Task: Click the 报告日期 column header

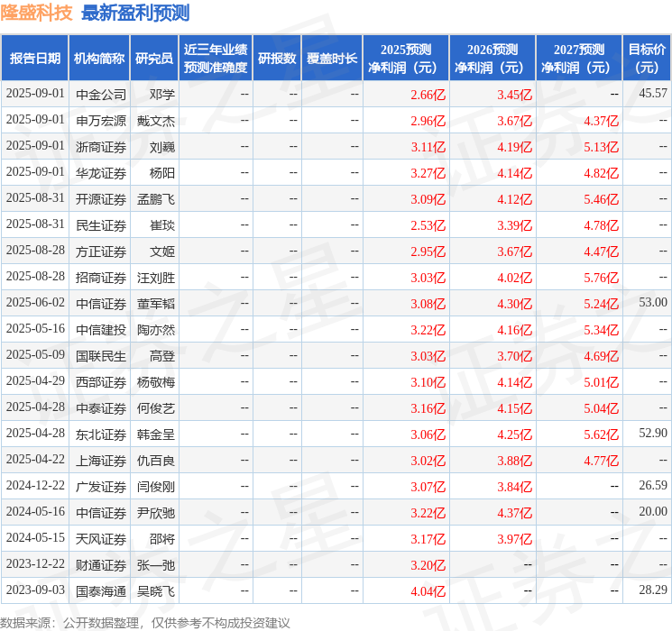Action: (35, 59)
